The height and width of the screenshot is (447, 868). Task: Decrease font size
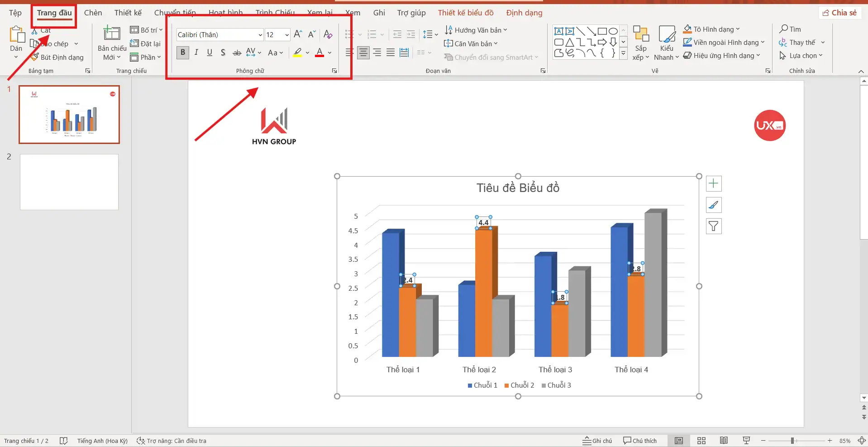(x=312, y=34)
